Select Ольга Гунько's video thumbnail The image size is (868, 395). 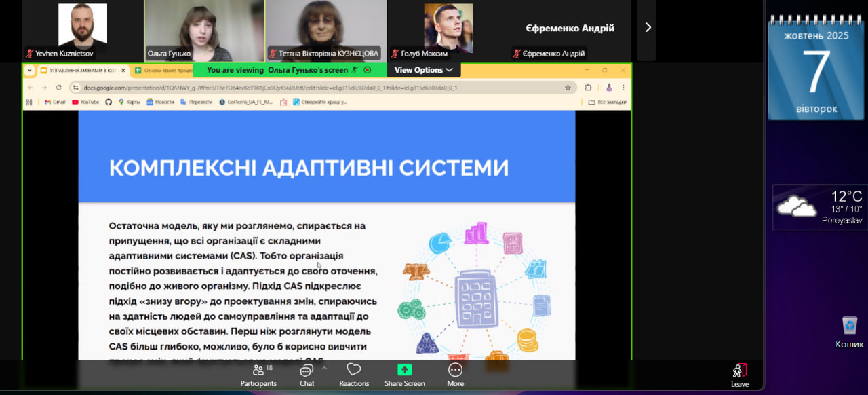coord(204,31)
